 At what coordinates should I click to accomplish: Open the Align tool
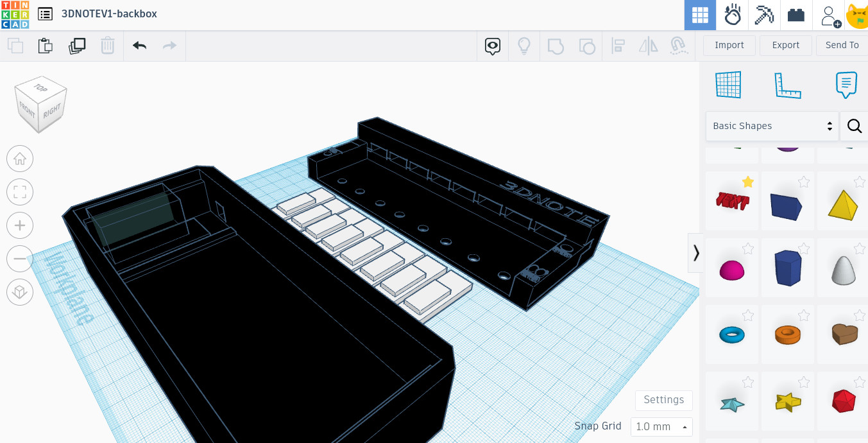[x=618, y=46]
